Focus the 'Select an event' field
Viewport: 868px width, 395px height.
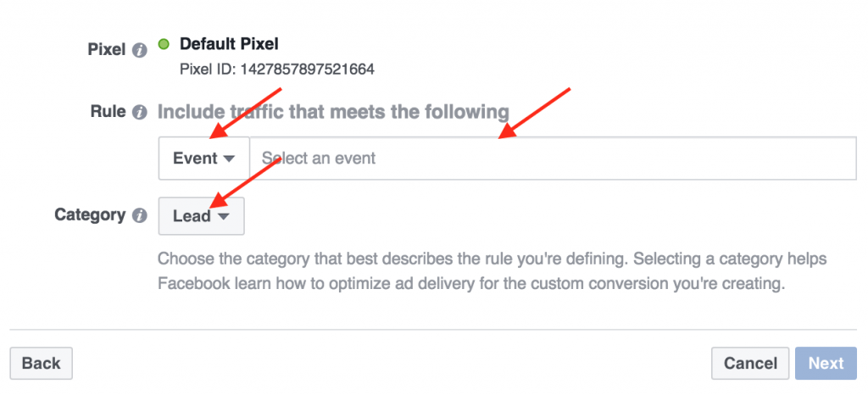point(551,159)
